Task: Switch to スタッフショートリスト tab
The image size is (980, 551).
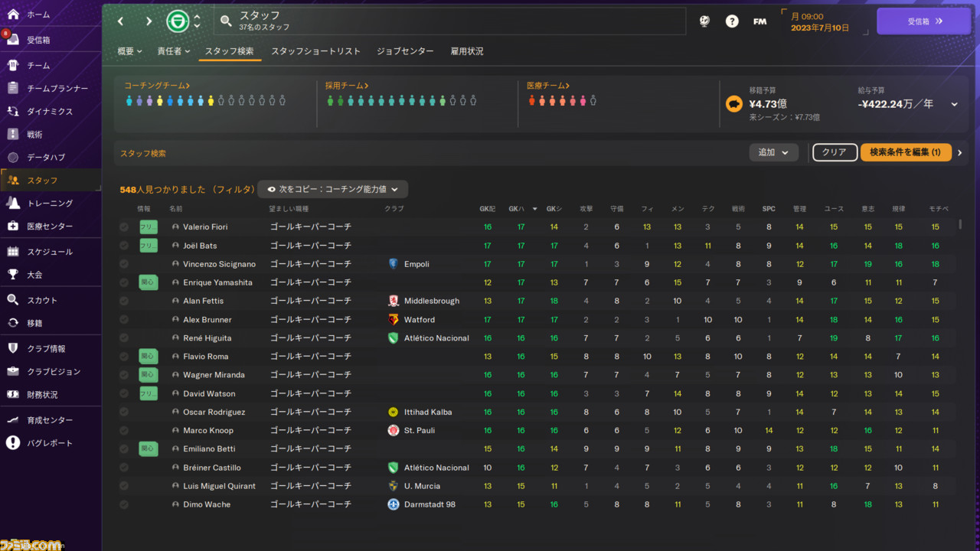Action: [x=315, y=51]
